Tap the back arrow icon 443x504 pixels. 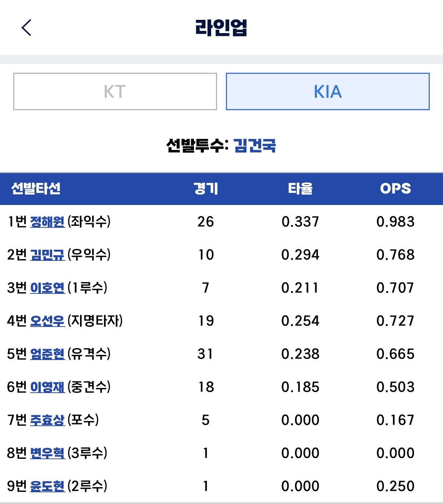pyautogui.click(x=26, y=28)
